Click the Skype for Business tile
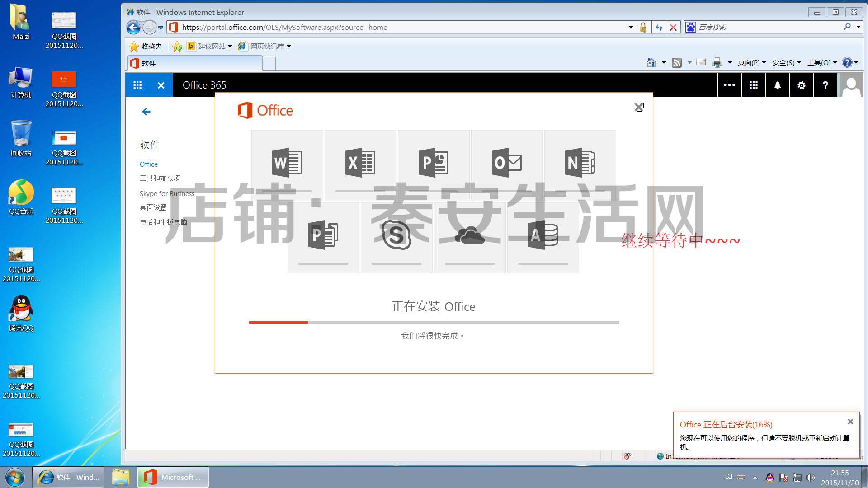Image resolution: width=868 pixels, height=488 pixels. tap(396, 238)
